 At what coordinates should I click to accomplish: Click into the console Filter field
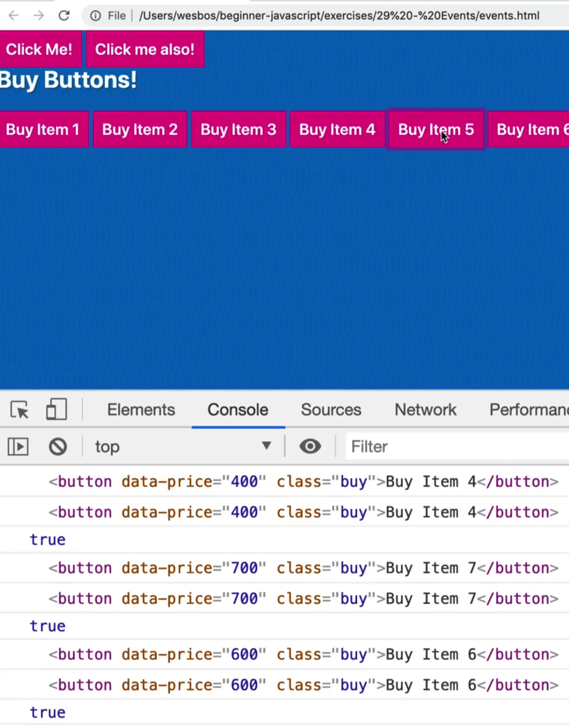click(457, 447)
